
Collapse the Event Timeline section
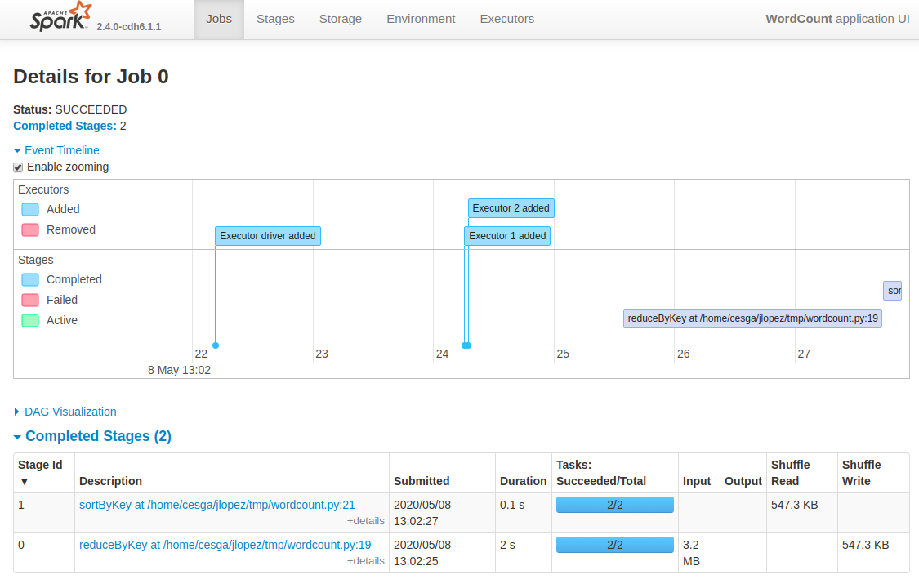click(x=56, y=150)
